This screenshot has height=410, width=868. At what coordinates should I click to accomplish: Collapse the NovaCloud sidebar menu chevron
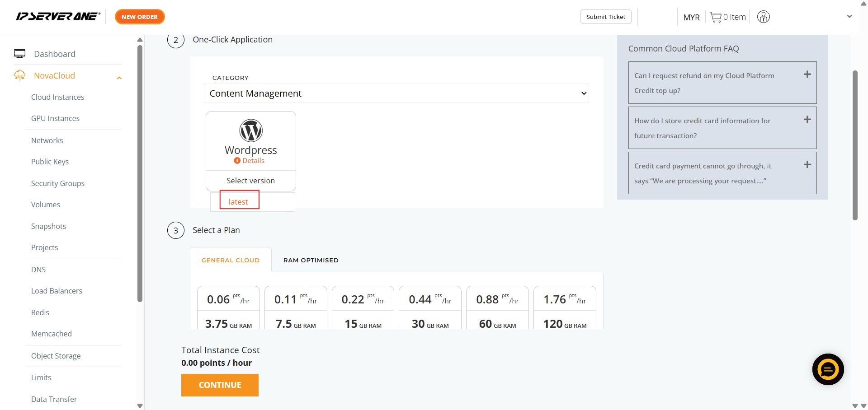[119, 78]
